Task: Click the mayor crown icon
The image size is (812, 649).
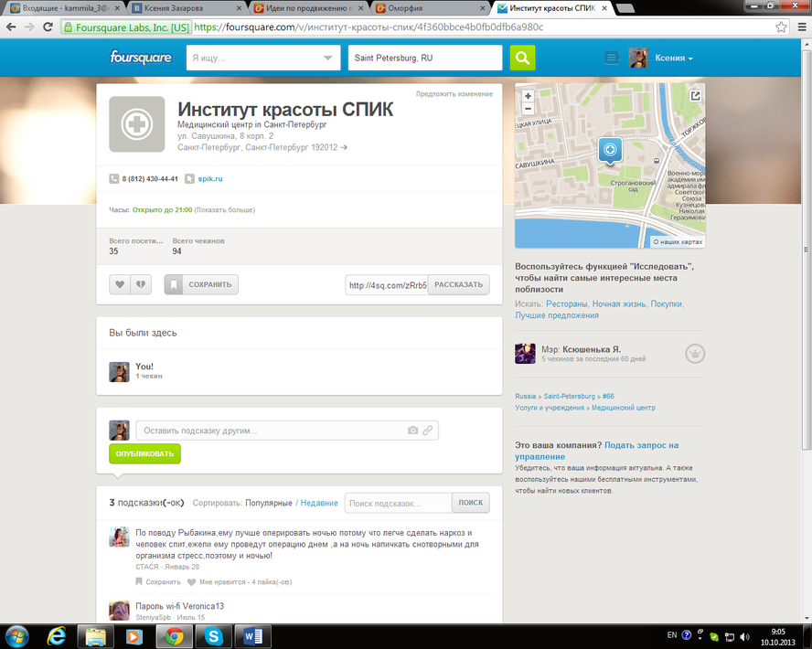Action: point(695,354)
